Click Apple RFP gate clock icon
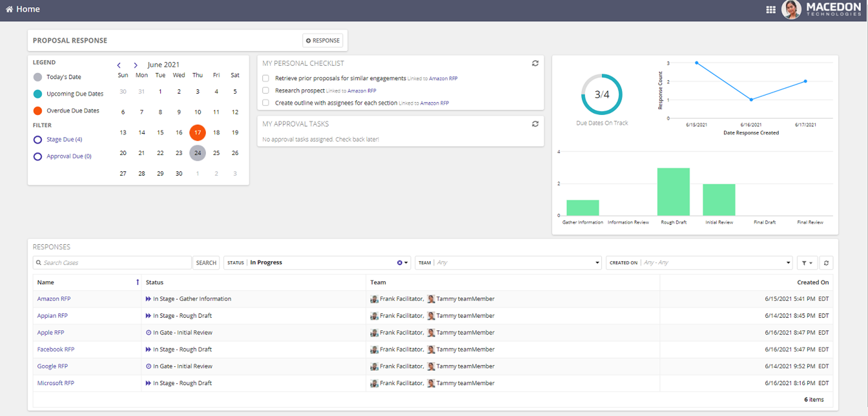The image size is (868, 416). pyautogui.click(x=148, y=332)
